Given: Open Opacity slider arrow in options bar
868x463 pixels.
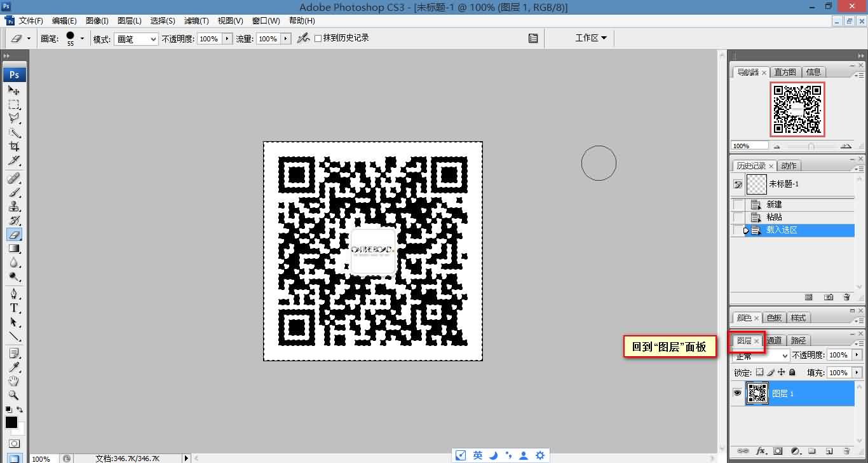Looking at the screenshot, I should [227, 39].
